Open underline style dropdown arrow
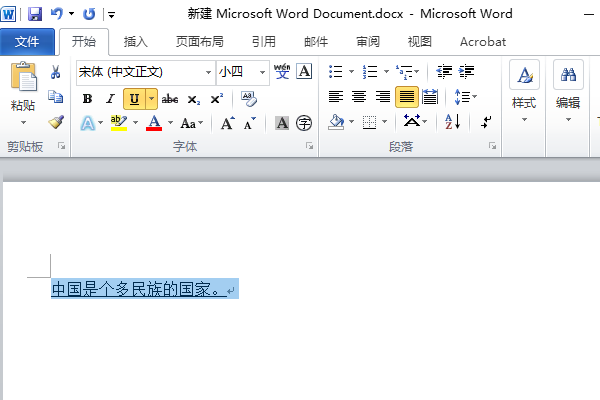Image resolution: width=600 pixels, height=400 pixels. [x=152, y=99]
